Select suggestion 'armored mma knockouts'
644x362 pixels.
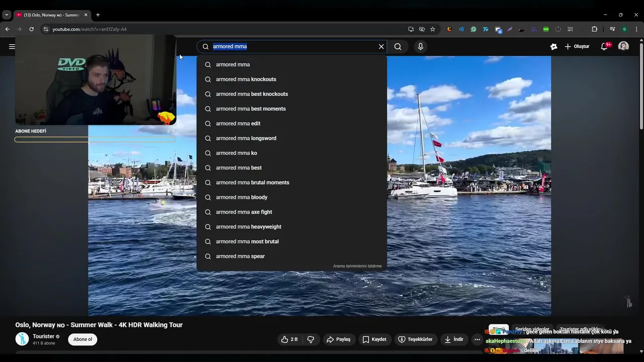pos(292,79)
